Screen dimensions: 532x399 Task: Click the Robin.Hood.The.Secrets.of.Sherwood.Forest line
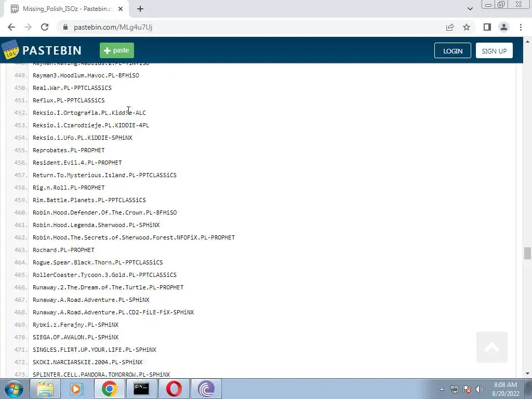pos(134,237)
